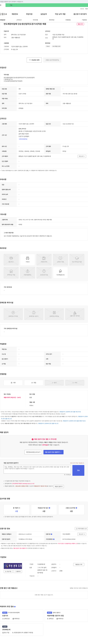Screen dimensions: 88x644
Task: Click the 회원가입 link at top right
Action: (x=87, y=9)
